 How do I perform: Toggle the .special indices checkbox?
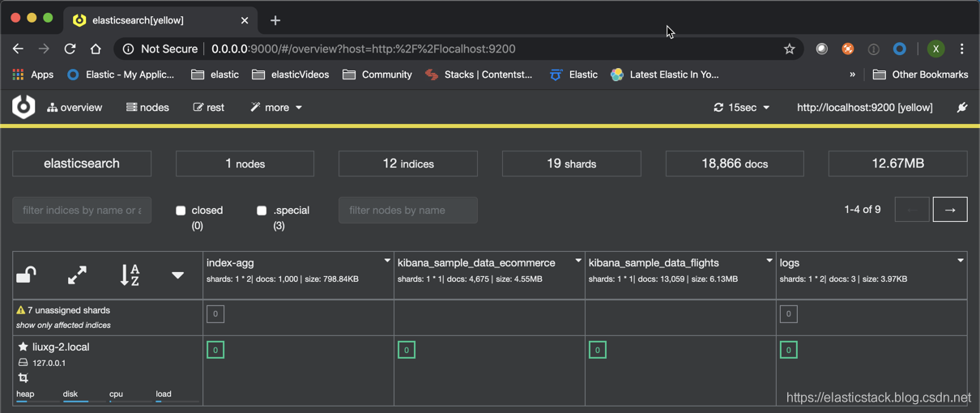coord(262,211)
